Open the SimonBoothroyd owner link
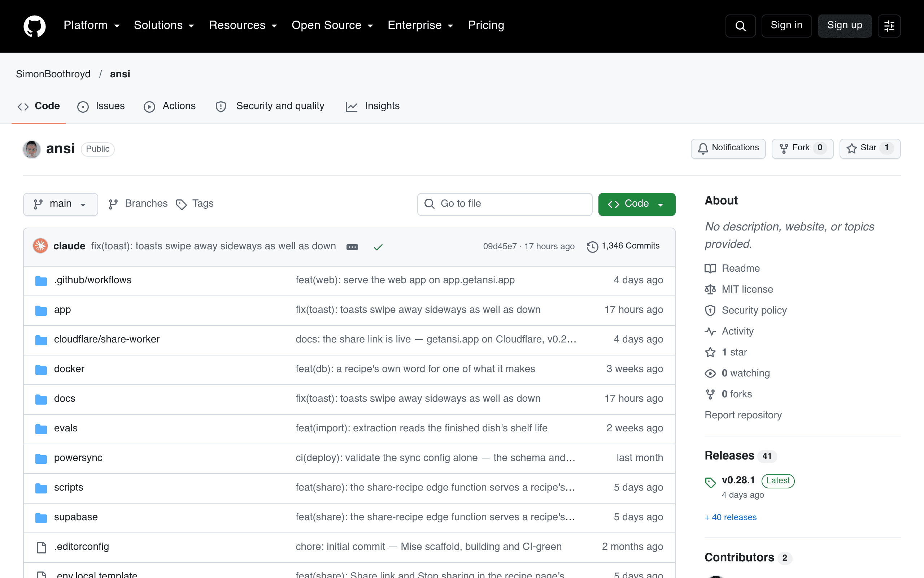The height and width of the screenshot is (578, 924). click(x=53, y=74)
